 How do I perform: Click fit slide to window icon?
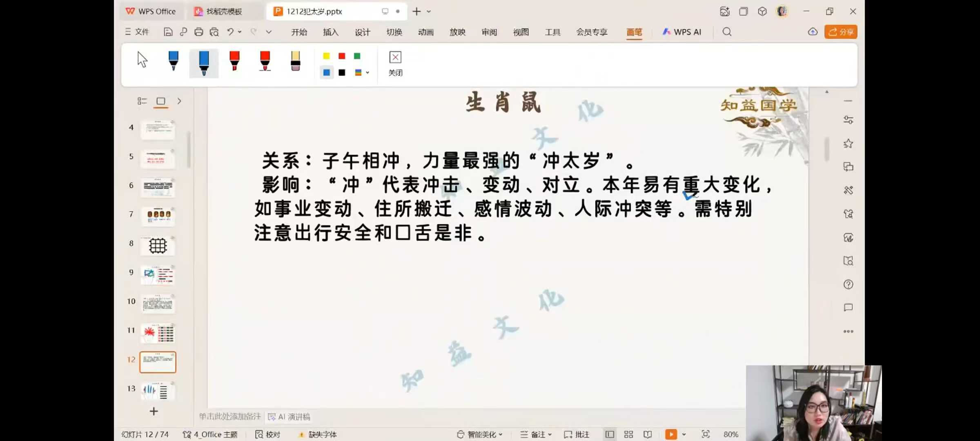click(706, 434)
